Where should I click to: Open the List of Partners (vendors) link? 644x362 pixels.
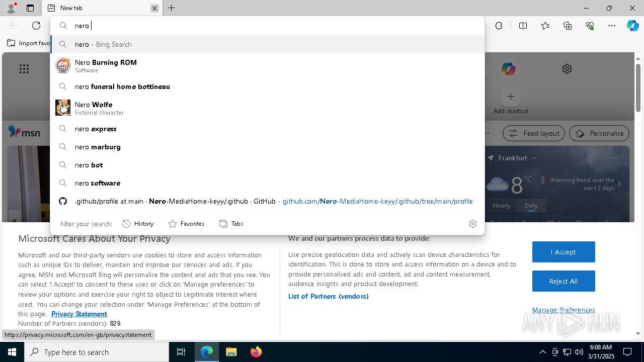point(329,296)
